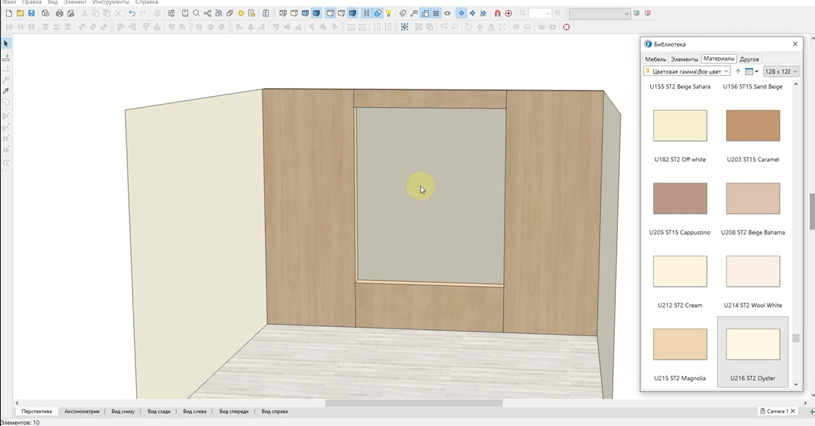Click the red target circle icon

click(x=508, y=13)
